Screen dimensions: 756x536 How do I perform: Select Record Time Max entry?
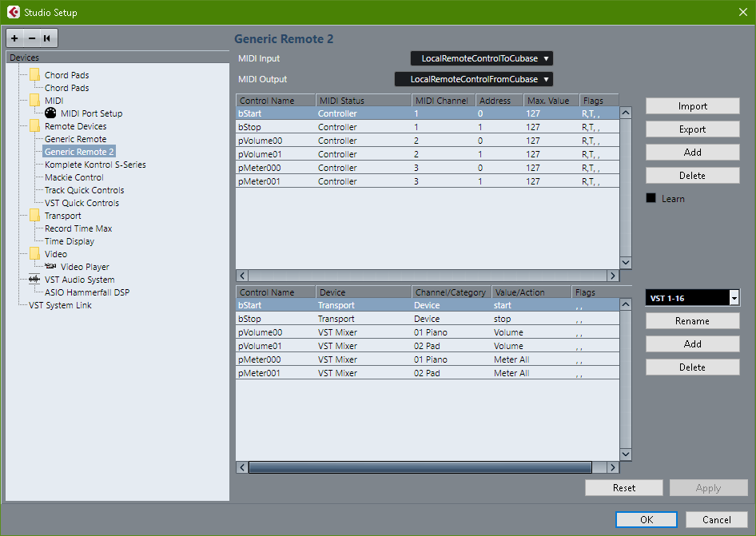pyautogui.click(x=78, y=228)
